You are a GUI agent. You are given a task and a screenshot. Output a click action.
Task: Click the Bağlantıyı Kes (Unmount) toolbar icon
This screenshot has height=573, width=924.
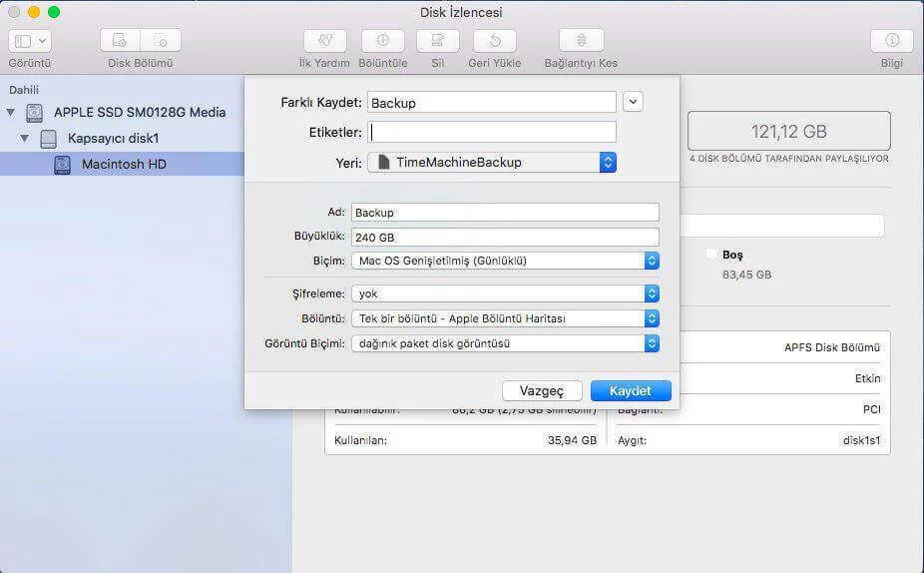pos(581,41)
